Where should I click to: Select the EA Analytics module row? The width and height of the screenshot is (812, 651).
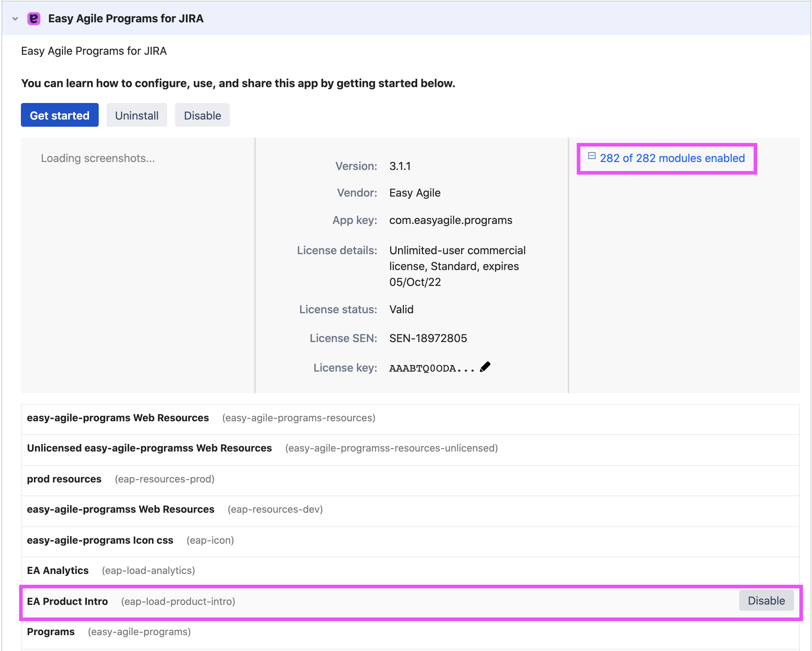(x=58, y=570)
